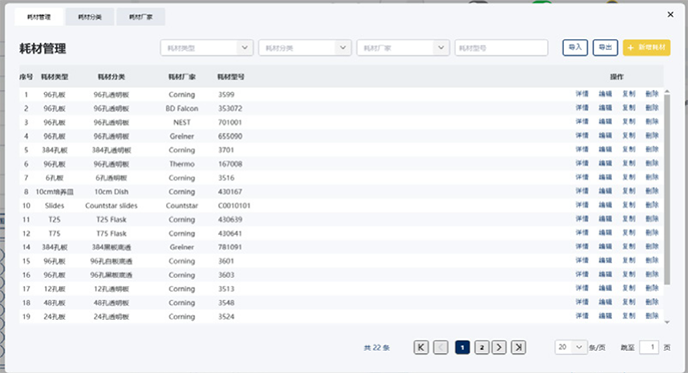Change the 20 items per page selector
Viewport: 688px width, 373px height.
[570, 347]
